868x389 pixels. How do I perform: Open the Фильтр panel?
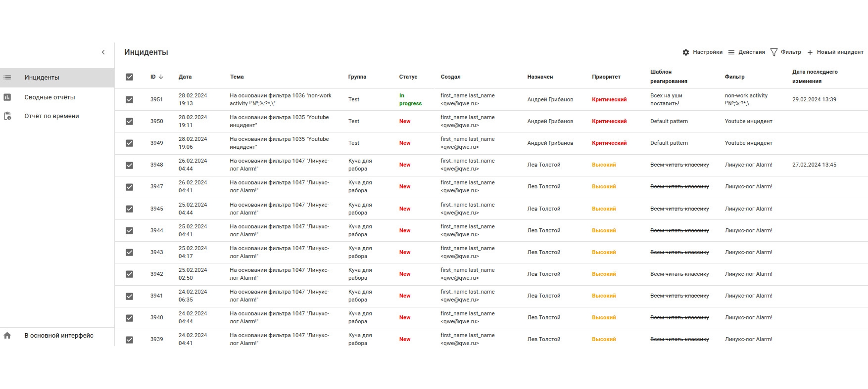tap(786, 52)
